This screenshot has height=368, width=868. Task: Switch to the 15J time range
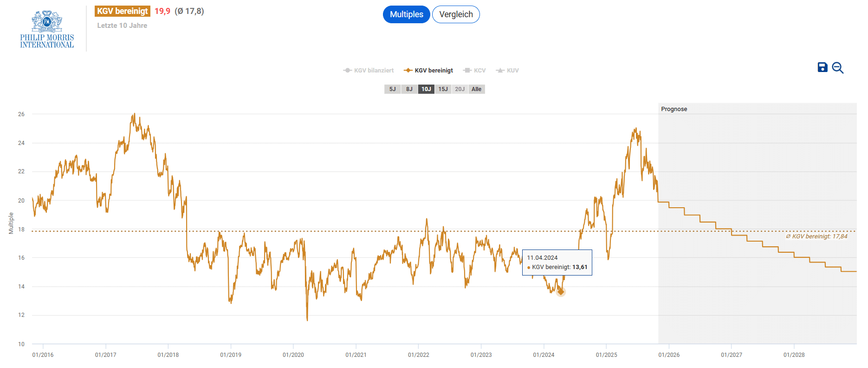point(443,89)
